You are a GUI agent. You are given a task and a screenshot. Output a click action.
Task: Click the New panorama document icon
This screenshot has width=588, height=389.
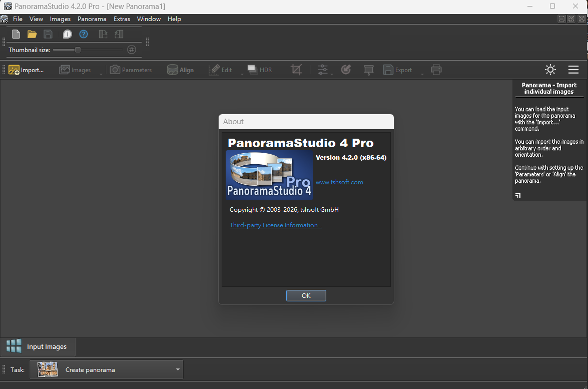pyautogui.click(x=16, y=34)
